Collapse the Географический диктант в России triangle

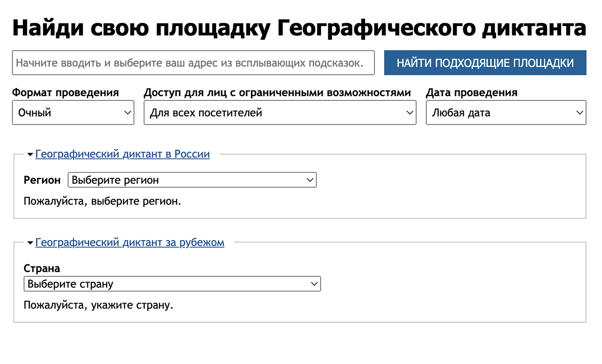pyautogui.click(x=30, y=154)
